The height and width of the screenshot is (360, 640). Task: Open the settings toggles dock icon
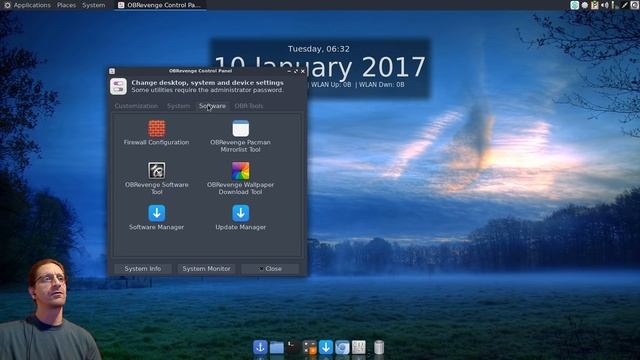tap(309, 347)
